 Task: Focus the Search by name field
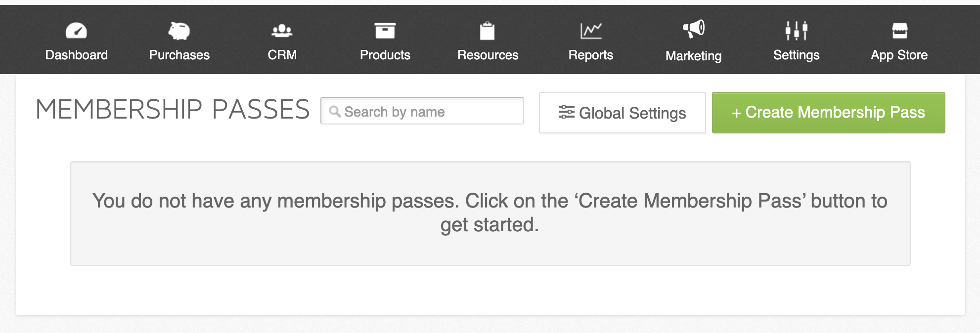(x=422, y=111)
